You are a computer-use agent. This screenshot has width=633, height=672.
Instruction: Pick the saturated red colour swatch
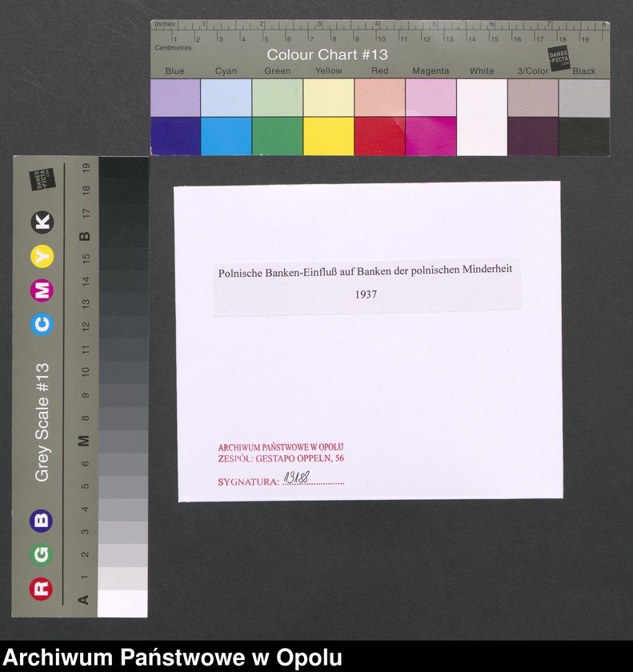[x=379, y=136]
